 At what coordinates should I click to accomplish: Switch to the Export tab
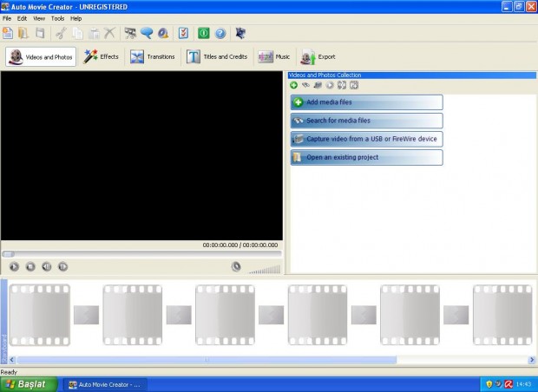coord(318,57)
